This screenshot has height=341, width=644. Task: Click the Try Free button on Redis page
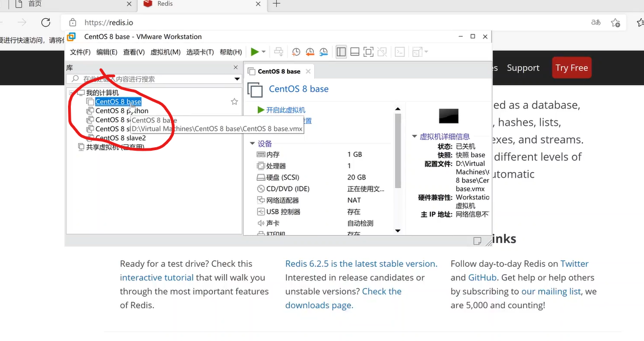pyautogui.click(x=572, y=68)
